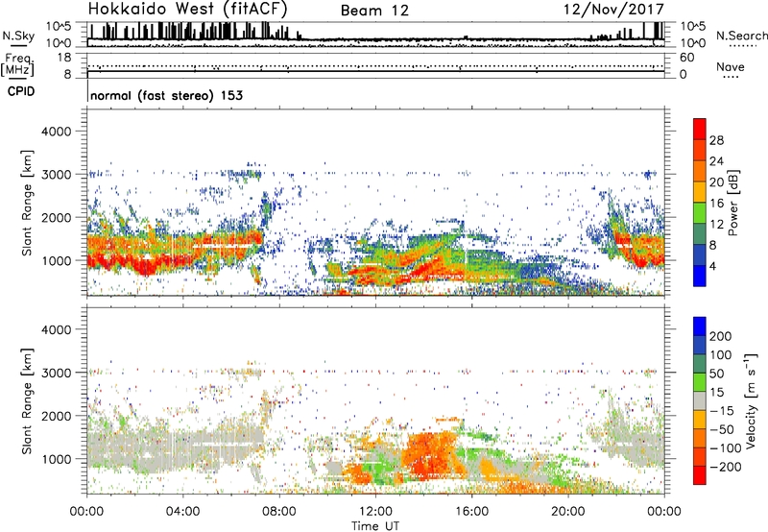Pick light green Power segment between 12 and 16

(700, 213)
